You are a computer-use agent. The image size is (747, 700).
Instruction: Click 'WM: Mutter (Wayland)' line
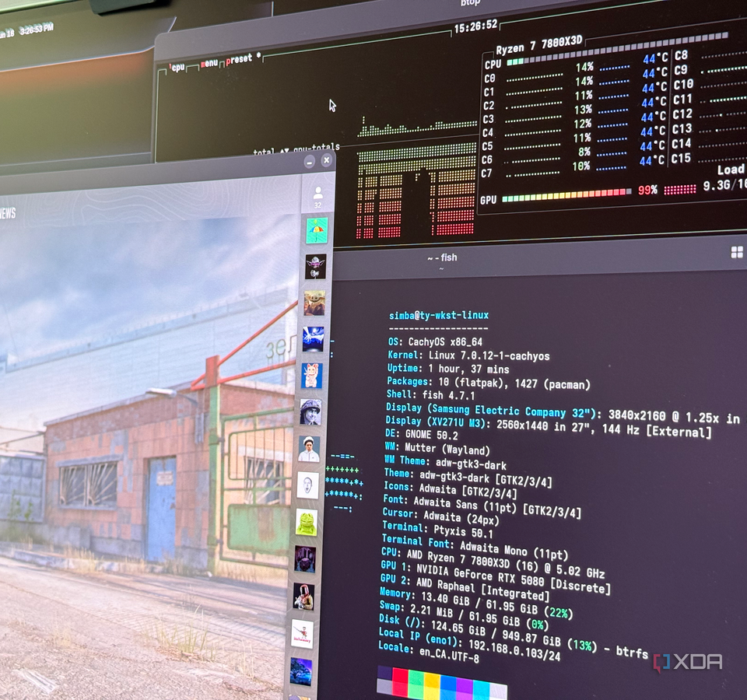tap(437, 448)
